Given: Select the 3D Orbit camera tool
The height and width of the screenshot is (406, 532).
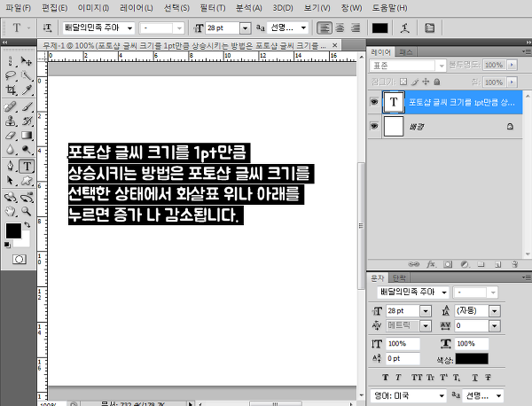Looking at the screenshot, I should click(x=26, y=197).
